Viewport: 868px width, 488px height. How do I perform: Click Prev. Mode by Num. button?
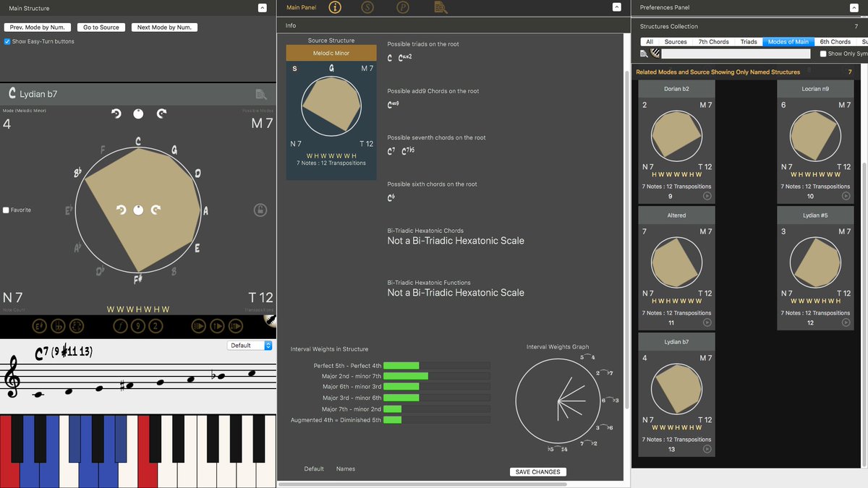click(37, 27)
